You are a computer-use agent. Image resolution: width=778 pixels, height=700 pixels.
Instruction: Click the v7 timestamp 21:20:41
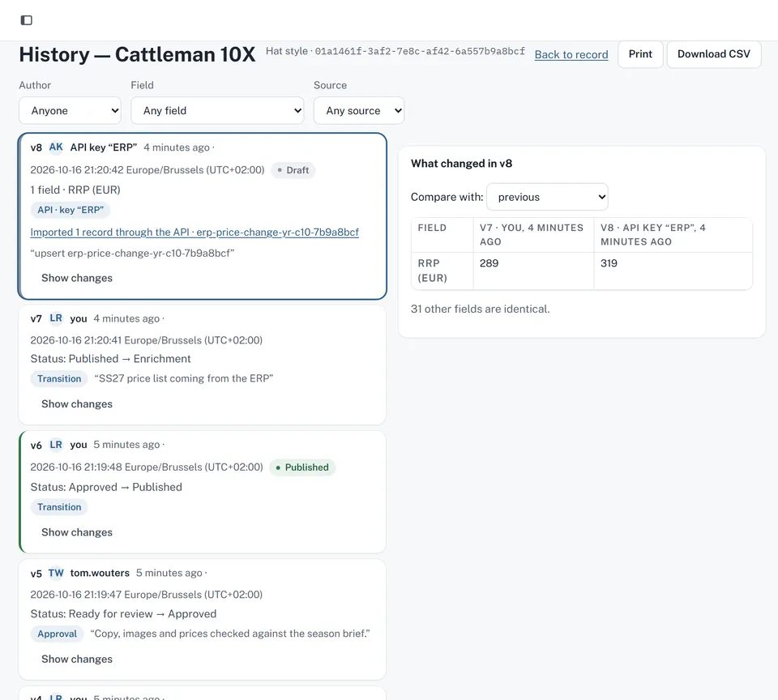(x=147, y=340)
